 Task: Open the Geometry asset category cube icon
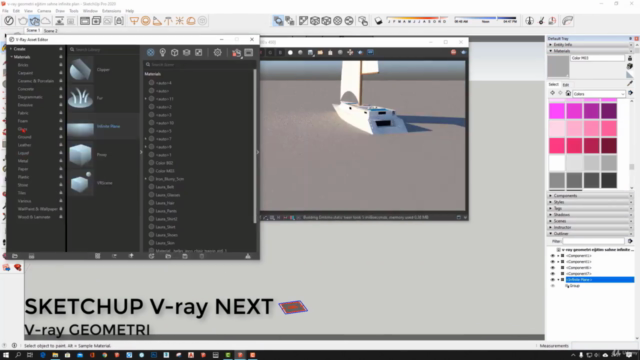[175, 52]
